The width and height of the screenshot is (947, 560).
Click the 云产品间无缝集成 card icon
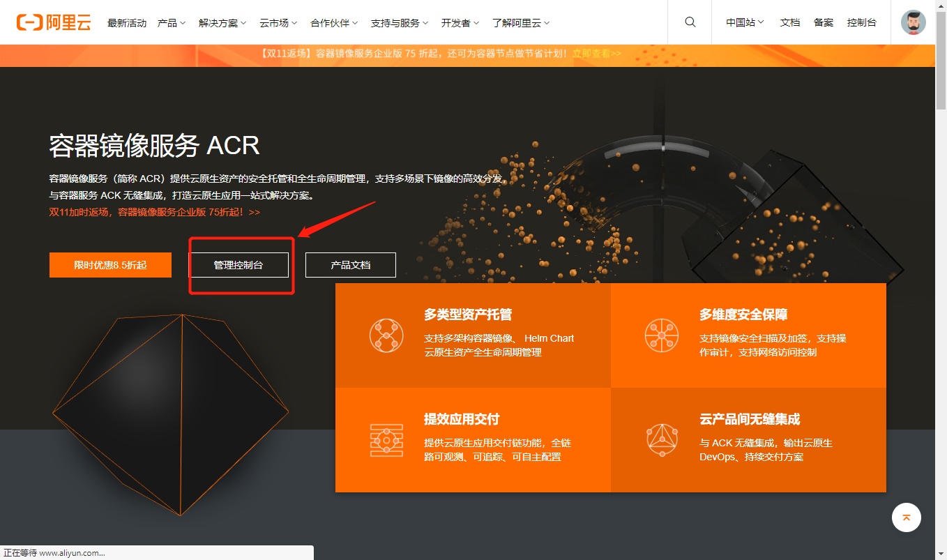pos(662,440)
